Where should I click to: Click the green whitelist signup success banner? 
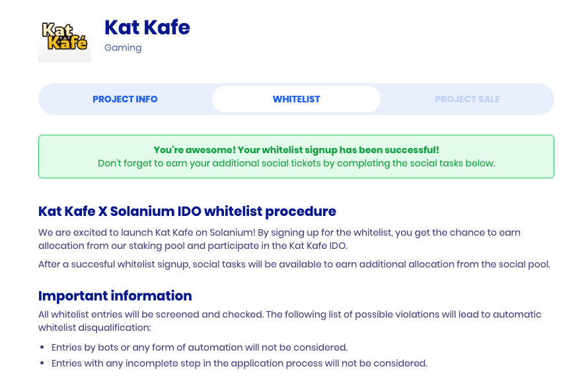pos(296,157)
